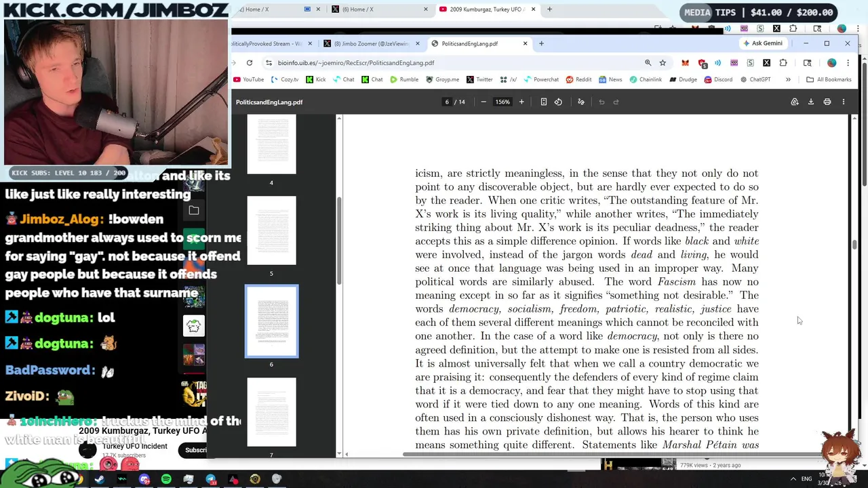Open a new tab in front window
868x488 pixels.
[x=541, y=43]
